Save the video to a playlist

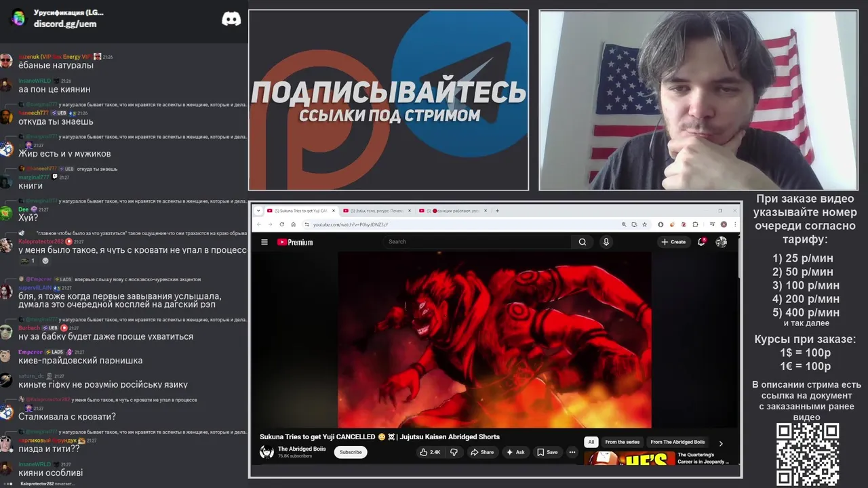547,452
